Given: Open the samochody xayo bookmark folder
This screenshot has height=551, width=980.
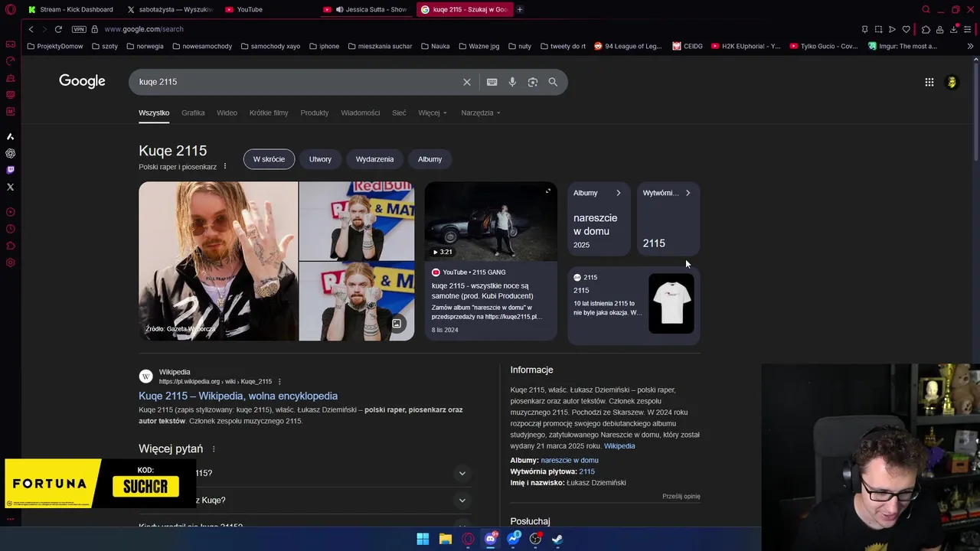Looking at the screenshot, I should 270,46.
